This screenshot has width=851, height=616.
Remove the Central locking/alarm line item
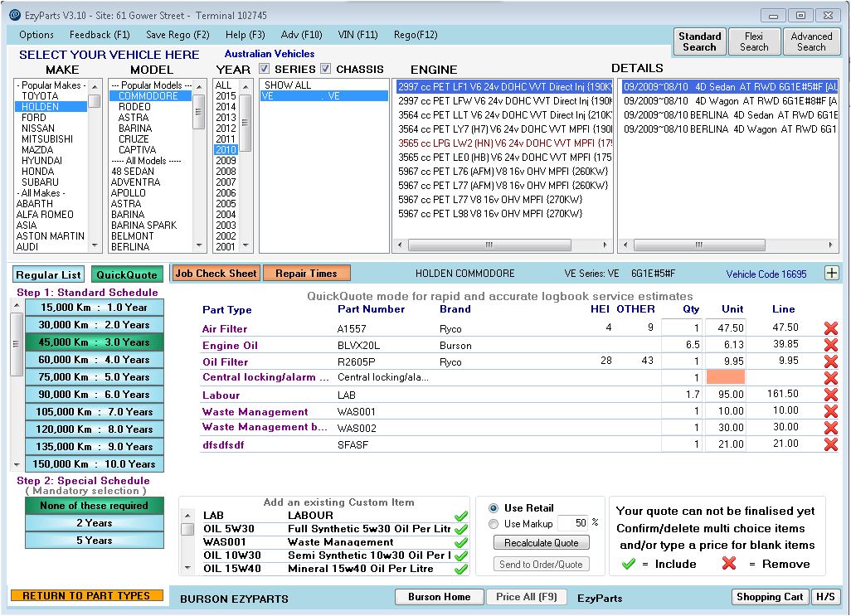(830, 378)
